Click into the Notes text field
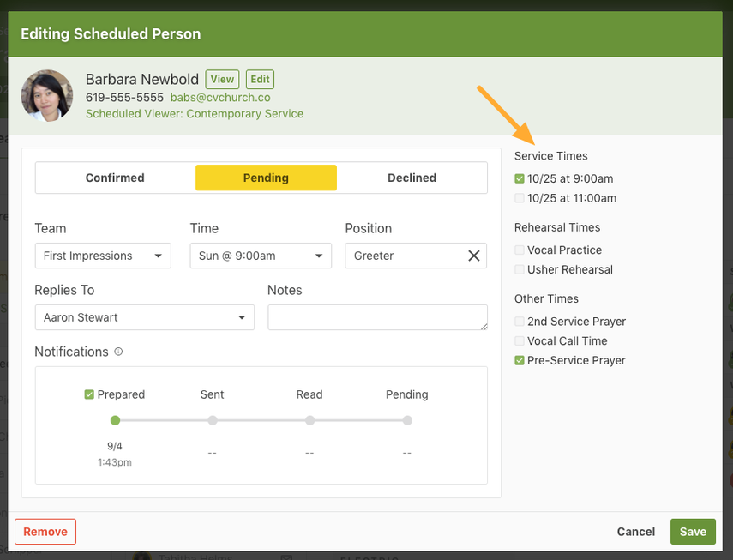The height and width of the screenshot is (560, 733). pos(378,317)
